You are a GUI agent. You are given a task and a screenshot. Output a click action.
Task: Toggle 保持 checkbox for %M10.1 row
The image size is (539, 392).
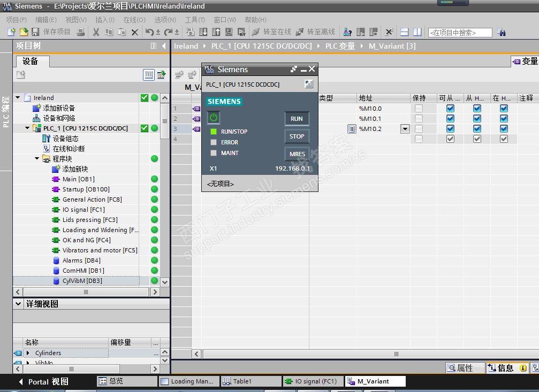[419, 119]
